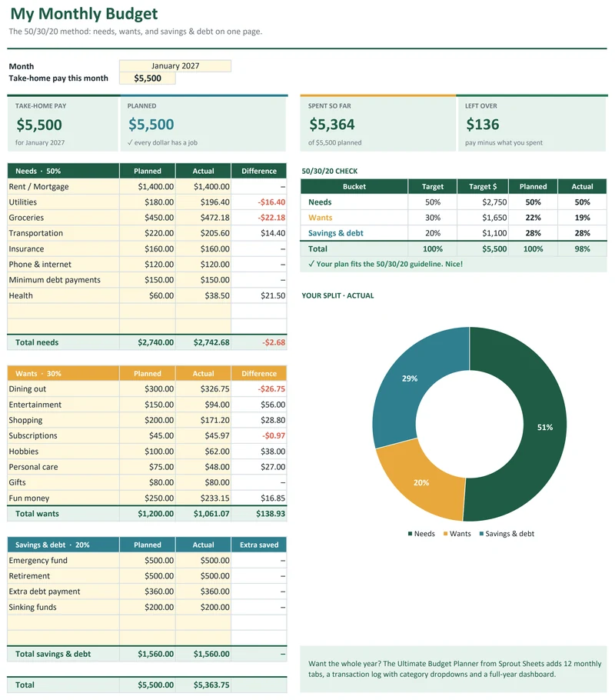Select the My Monthly Budget title
Image resolution: width=615 pixels, height=700 pixels.
click(84, 14)
